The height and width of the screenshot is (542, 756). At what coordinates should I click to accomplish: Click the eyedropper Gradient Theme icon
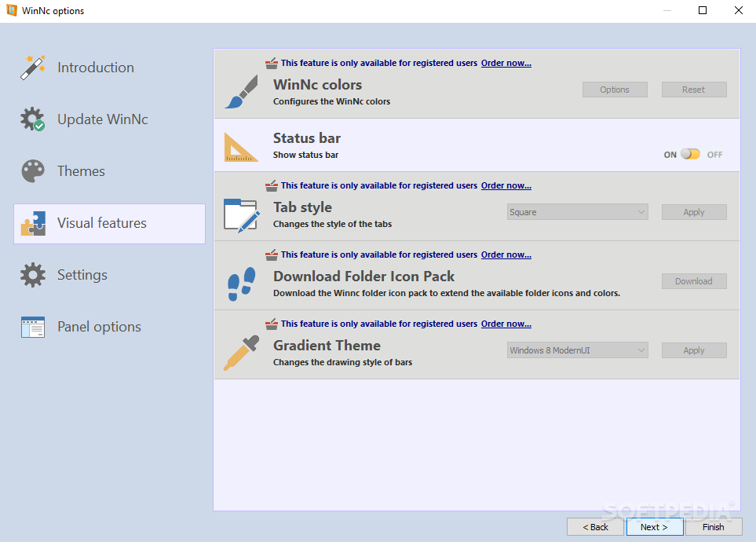(241, 353)
